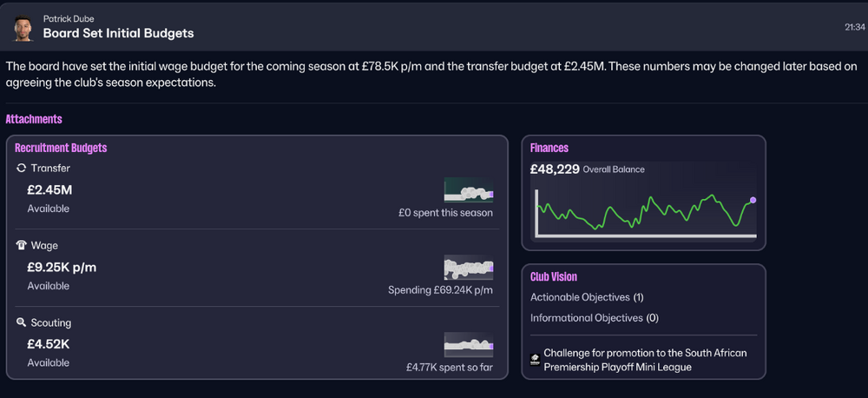Open the transfer spending mini chart

469,189
